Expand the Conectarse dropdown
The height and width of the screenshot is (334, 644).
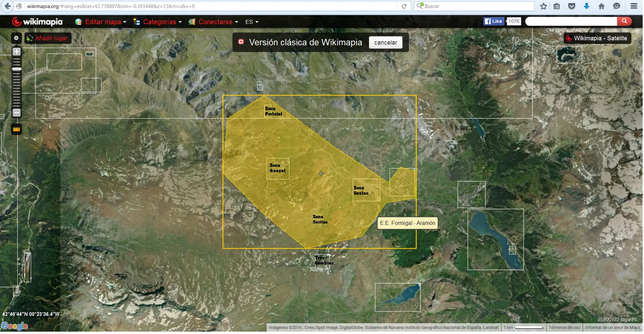coord(213,22)
